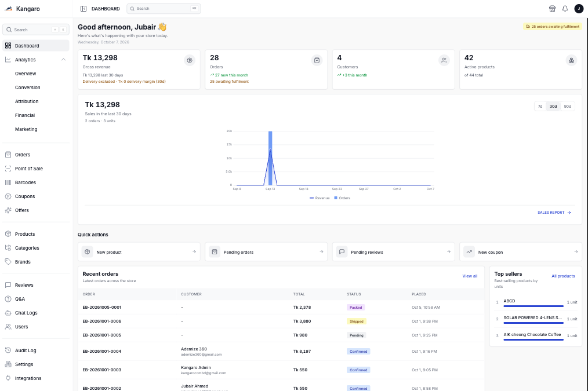
Task: Click the bag icon on Orders stat card
Action: point(317,60)
